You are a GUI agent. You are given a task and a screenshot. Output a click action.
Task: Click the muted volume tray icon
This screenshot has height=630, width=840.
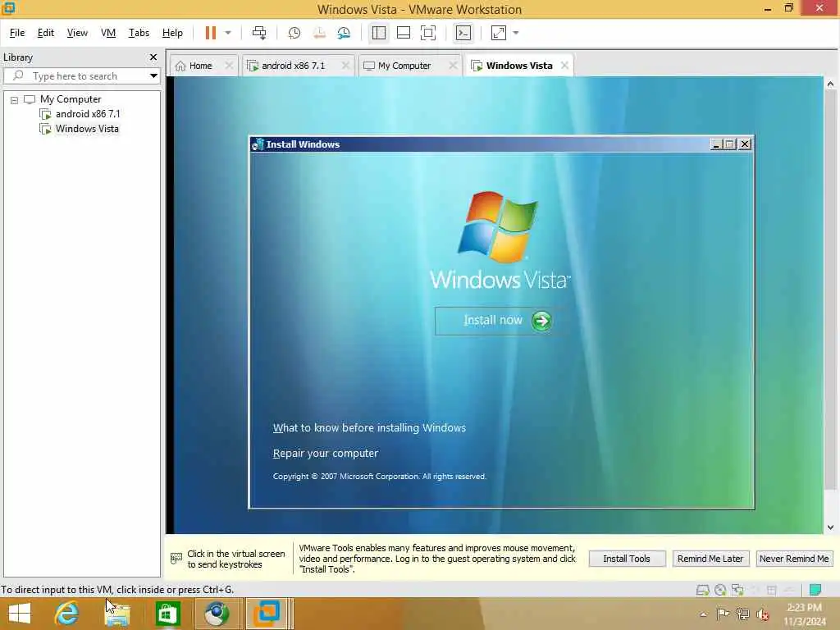tap(762, 614)
